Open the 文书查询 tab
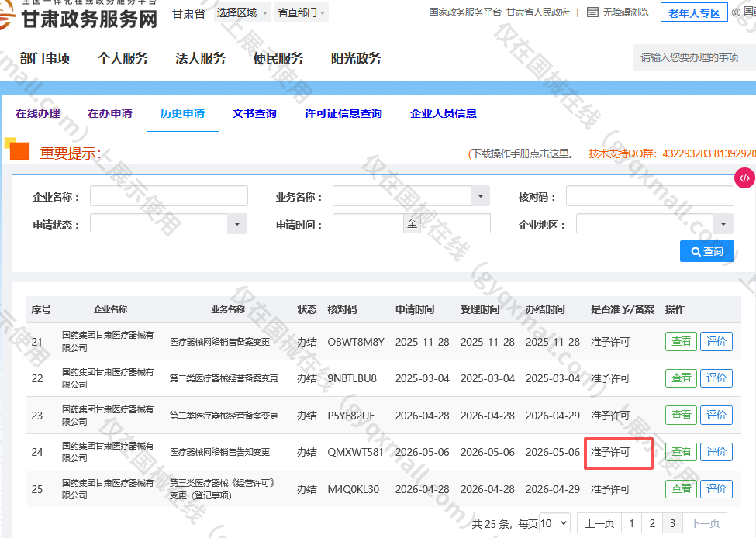The image size is (756, 538). [254, 113]
